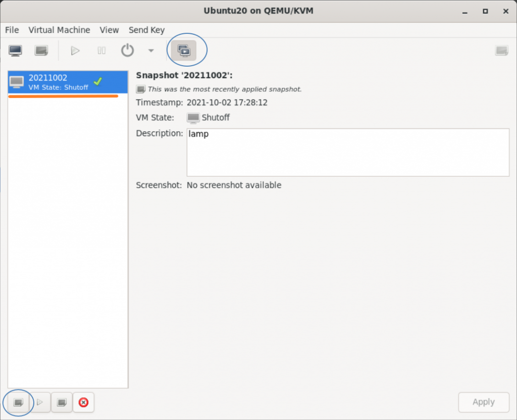
Task: Click into the Description field containing lamp
Action: (x=348, y=152)
